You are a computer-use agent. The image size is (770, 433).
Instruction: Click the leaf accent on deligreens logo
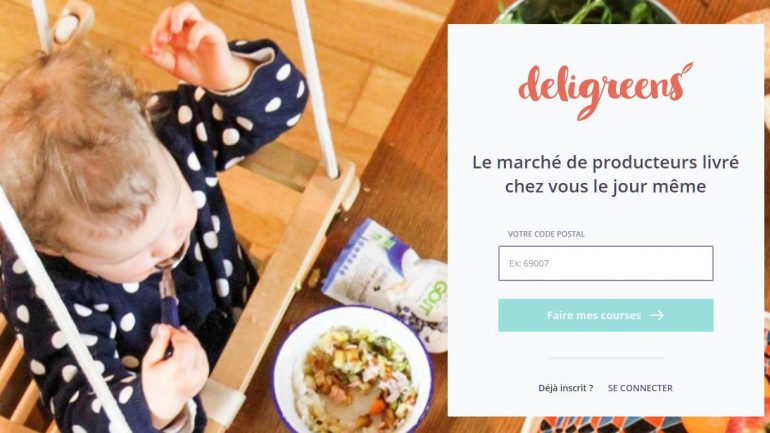(x=686, y=69)
